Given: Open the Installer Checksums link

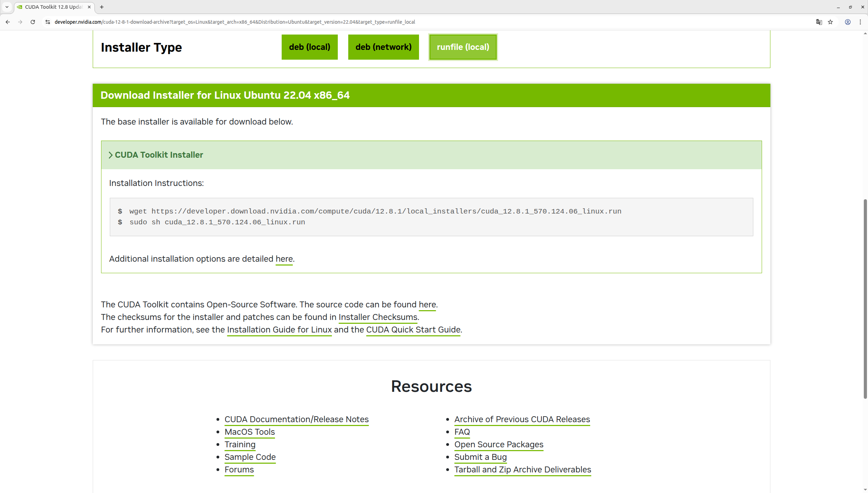Looking at the screenshot, I should tap(378, 317).
